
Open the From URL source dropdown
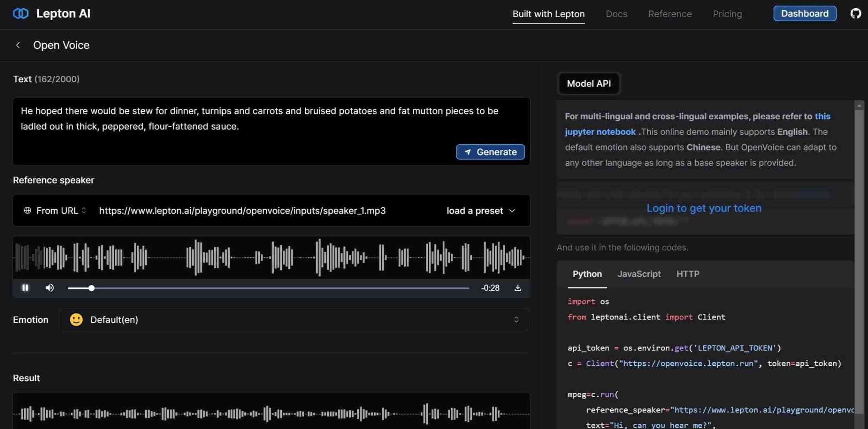click(x=55, y=210)
